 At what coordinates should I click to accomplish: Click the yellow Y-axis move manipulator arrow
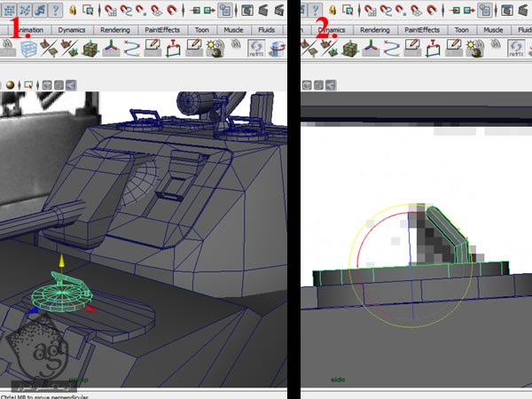(60, 262)
